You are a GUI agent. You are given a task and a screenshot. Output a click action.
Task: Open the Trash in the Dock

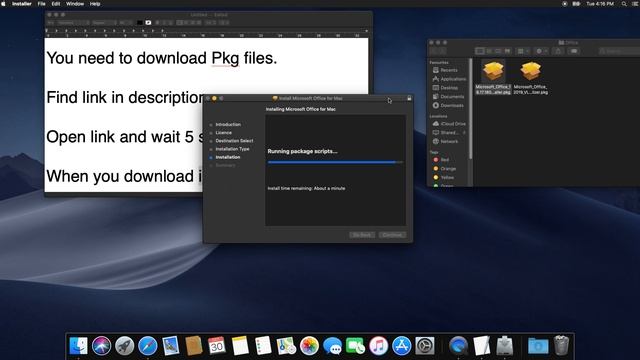pos(561,346)
